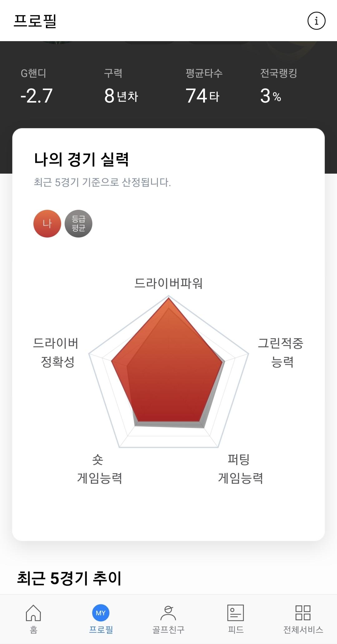Select the MY 프로필 tab icon

click(x=101, y=613)
